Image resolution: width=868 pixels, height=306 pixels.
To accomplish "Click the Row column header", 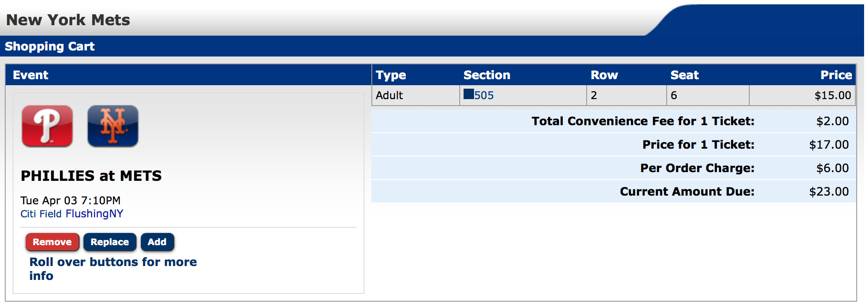I will tap(604, 75).
